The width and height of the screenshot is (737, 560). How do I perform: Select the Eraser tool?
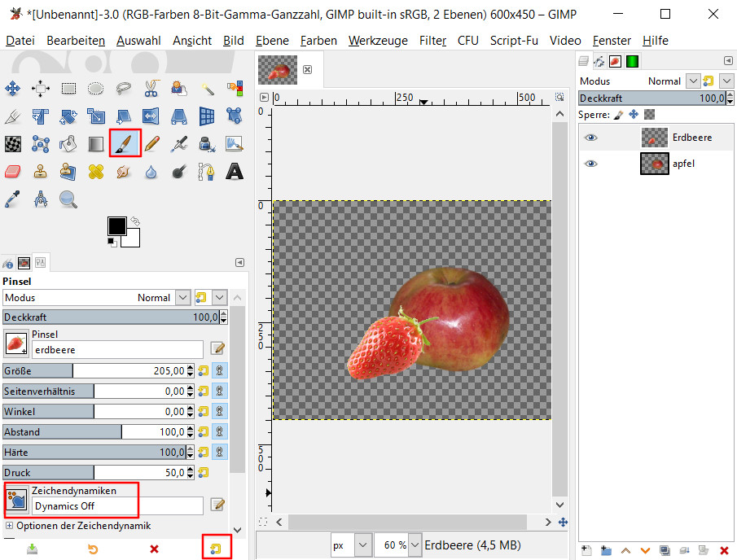point(13,172)
